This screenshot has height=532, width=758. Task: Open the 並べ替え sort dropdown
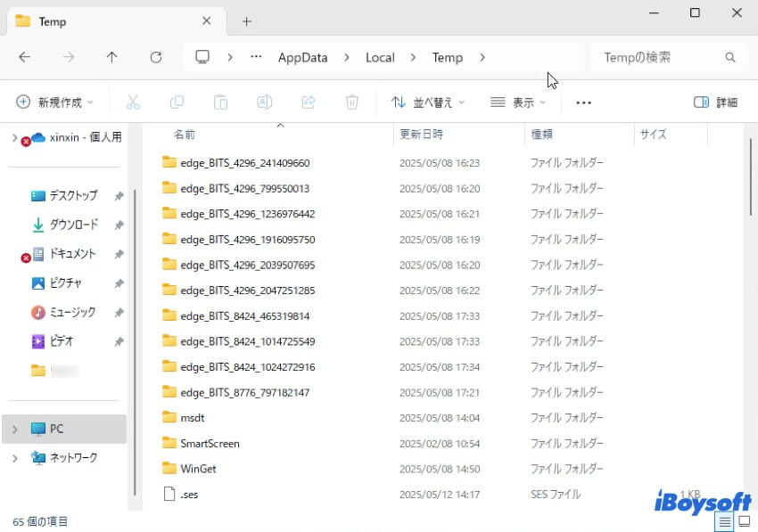(428, 102)
